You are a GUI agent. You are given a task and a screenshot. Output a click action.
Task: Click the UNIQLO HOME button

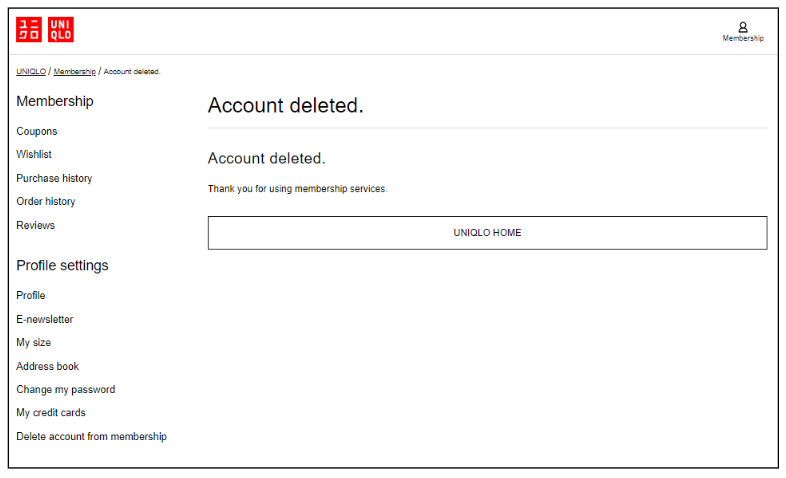487,233
